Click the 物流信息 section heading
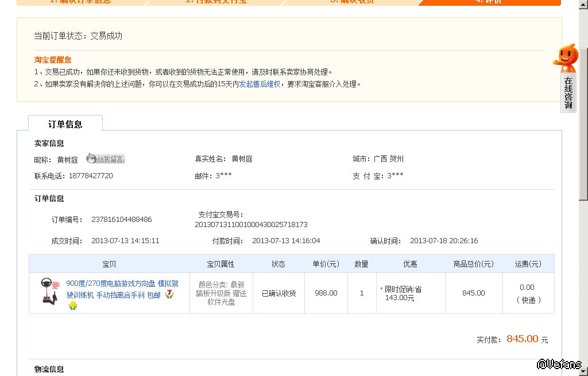Viewport: 588px width, 376px height. [x=49, y=369]
